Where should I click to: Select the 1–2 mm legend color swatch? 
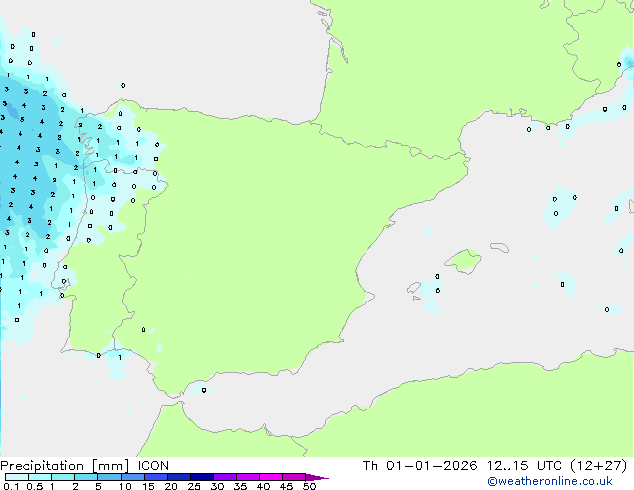63,477
